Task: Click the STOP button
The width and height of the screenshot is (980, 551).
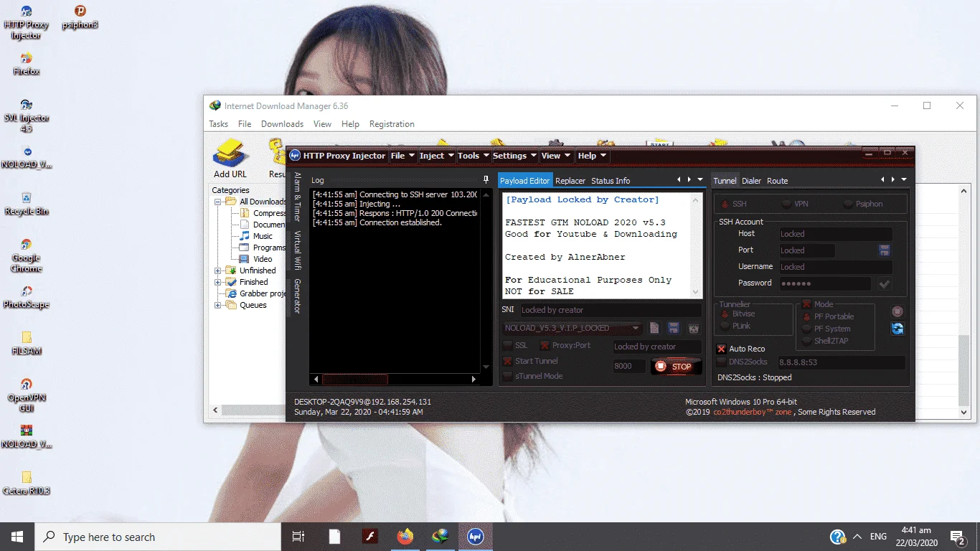Action: pyautogui.click(x=676, y=366)
